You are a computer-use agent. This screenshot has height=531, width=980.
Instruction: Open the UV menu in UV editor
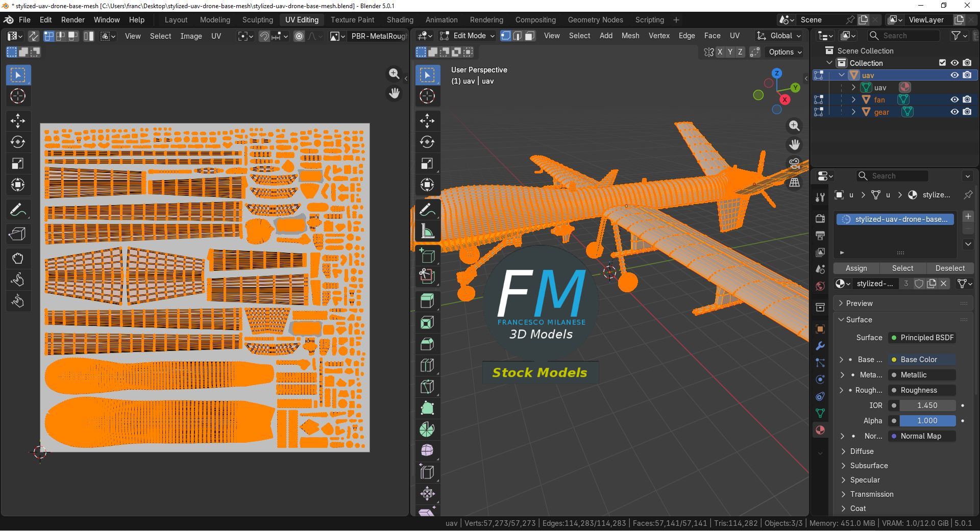[x=216, y=36]
